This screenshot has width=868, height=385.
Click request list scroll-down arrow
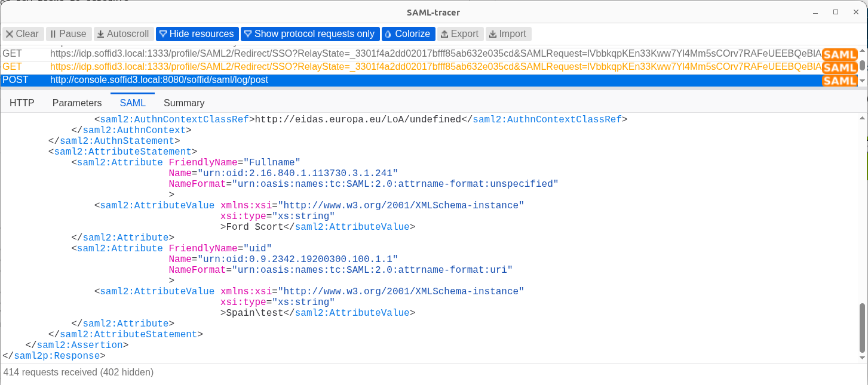(862, 80)
